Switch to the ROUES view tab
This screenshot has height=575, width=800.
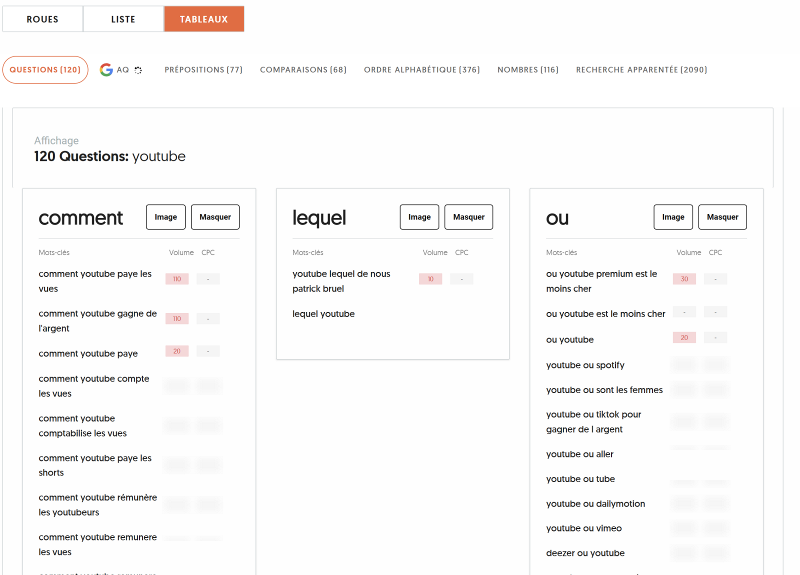tap(42, 19)
